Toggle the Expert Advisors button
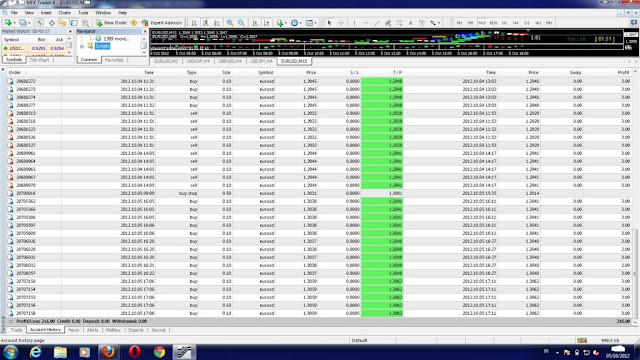 tap(162, 23)
